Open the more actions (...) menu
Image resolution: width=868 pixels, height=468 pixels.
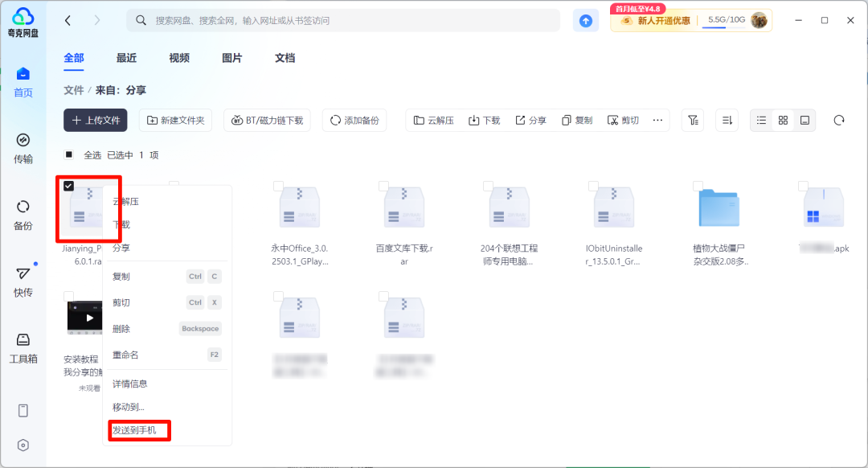point(657,120)
